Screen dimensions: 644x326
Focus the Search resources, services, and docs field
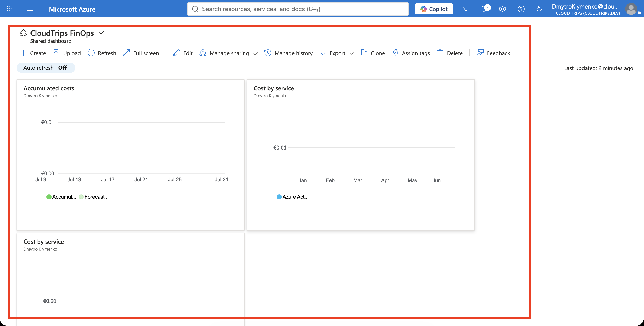[x=298, y=9]
